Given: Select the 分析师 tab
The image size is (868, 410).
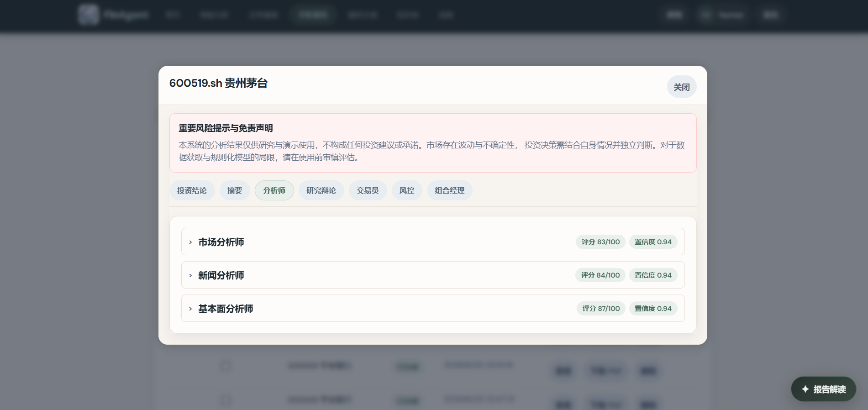Looking at the screenshot, I should (274, 190).
